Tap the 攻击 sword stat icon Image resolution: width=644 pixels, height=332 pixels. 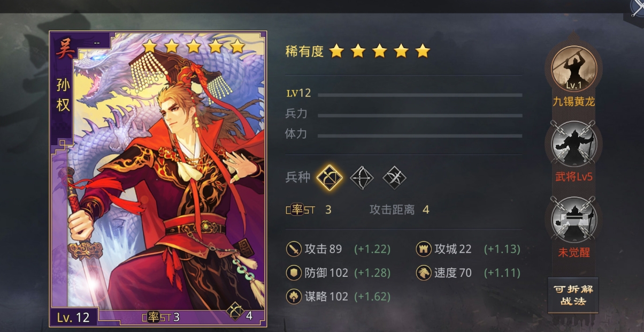tap(294, 249)
